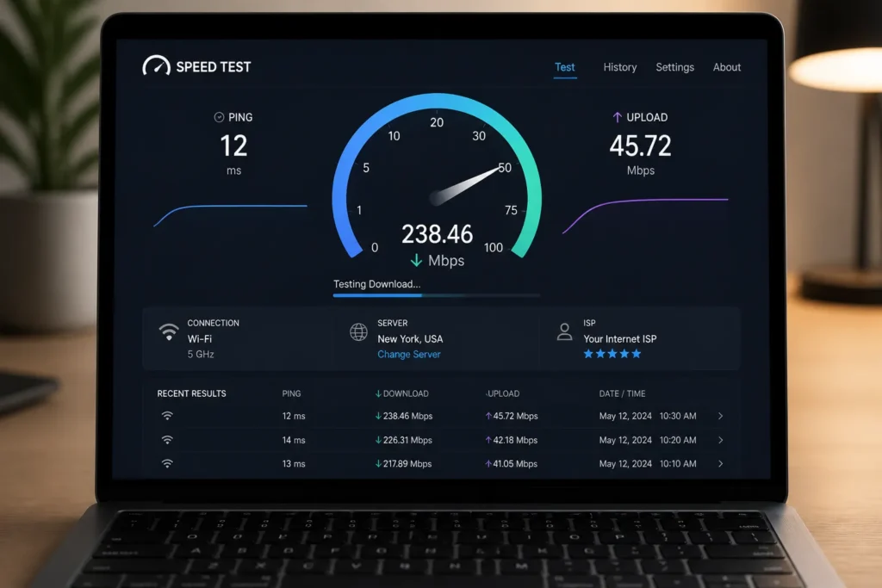Click the speedometer logo icon beside SPEED TEST
The width and height of the screenshot is (882, 588).
point(156,65)
